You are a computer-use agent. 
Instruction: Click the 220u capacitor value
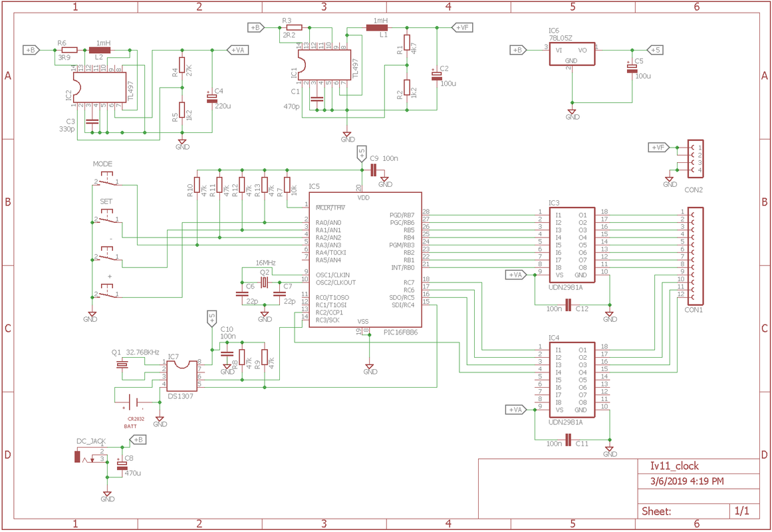(x=223, y=106)
